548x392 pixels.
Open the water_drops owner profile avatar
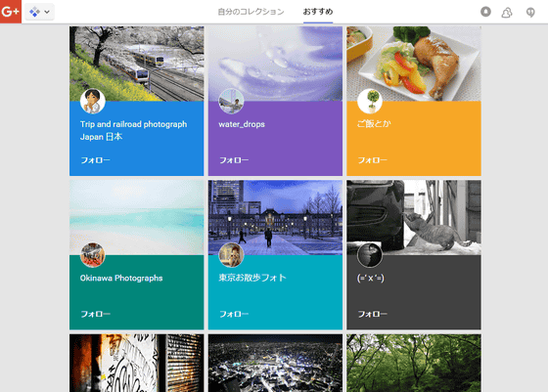(231, 102)
